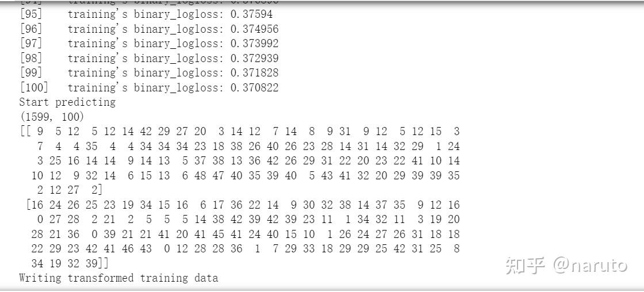This screenshot has width=644, height=292.
Task: Select the leading "[16" of second array
Action: coord(34,205)
